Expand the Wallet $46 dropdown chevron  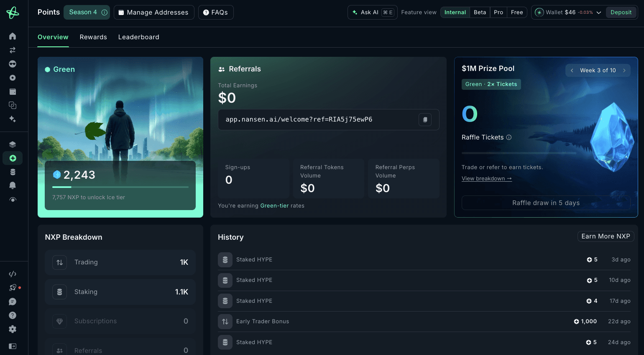[599, 13]
